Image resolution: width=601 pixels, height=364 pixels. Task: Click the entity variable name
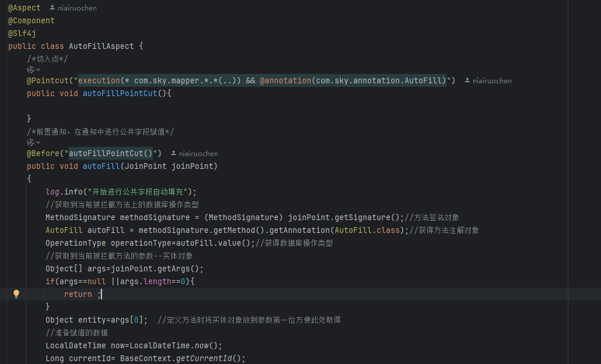[92, 320]
